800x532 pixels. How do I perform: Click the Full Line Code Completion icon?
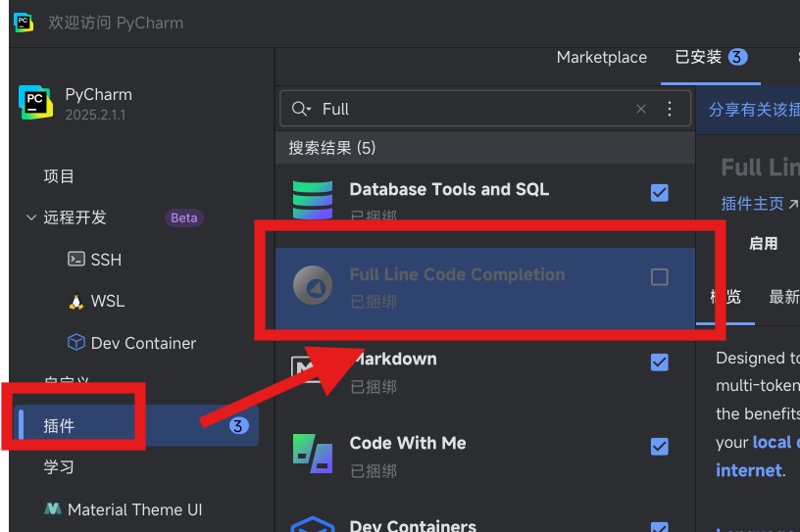click(x=313, y=284)
